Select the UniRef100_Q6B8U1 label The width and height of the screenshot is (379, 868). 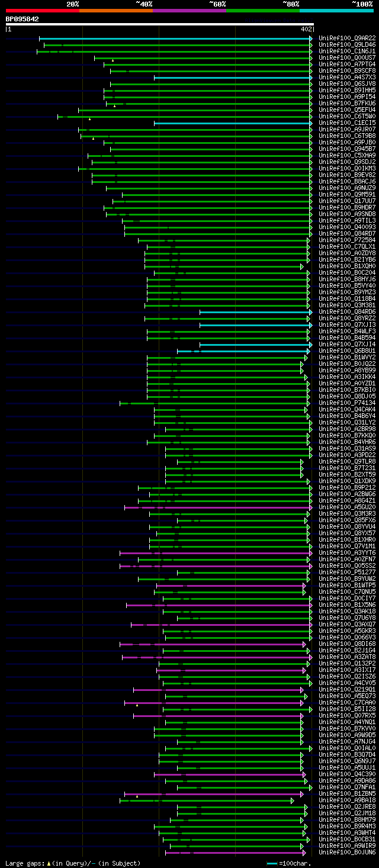coord(347,351)
